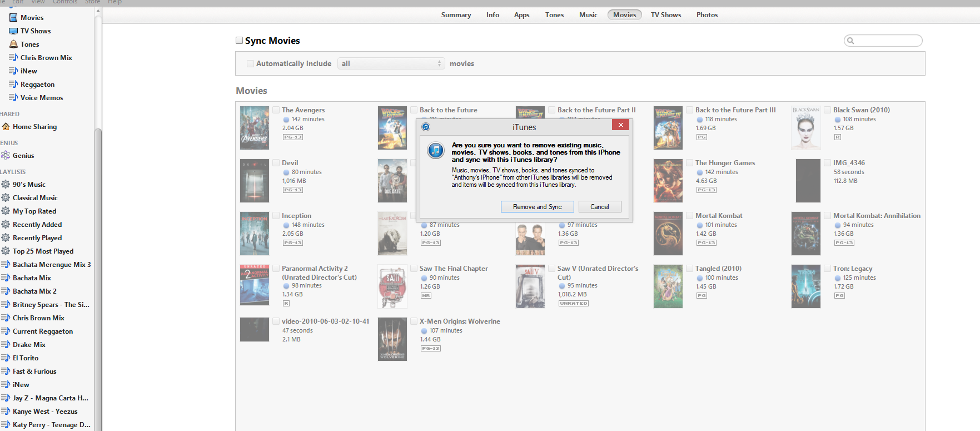Tick the Inception movie checkbox
The image size is (980, 431).
click(x=276, y=216)
